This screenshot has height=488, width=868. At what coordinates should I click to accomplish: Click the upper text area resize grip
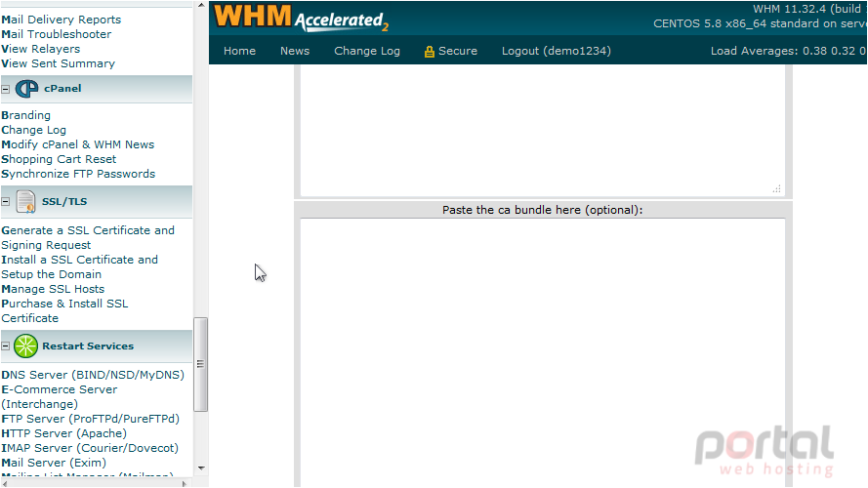[777, 188]
